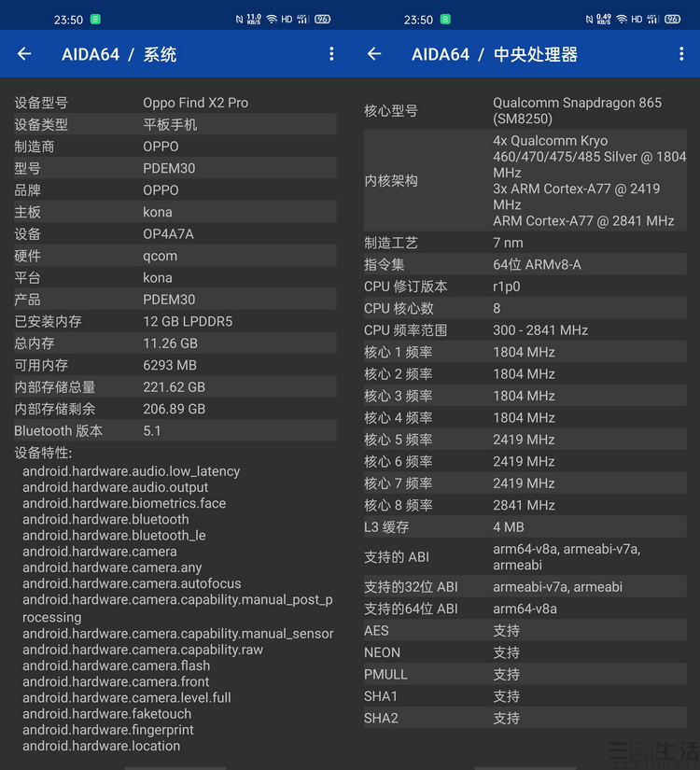Select the AES 支持 row
This screenshot has height=770, width=700.
(x=525, y=631)
